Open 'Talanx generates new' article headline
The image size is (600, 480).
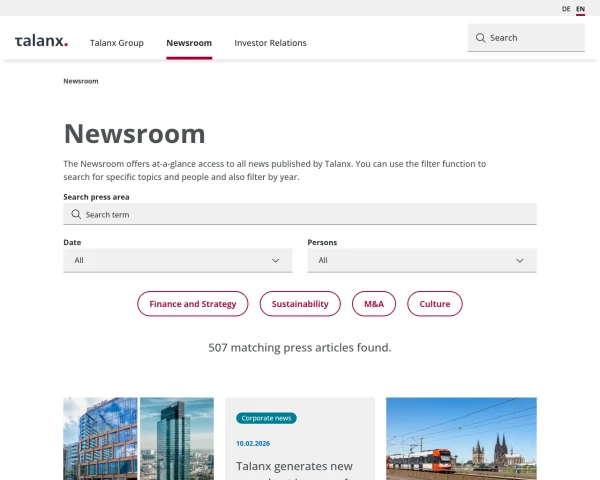tap(294, 466)
